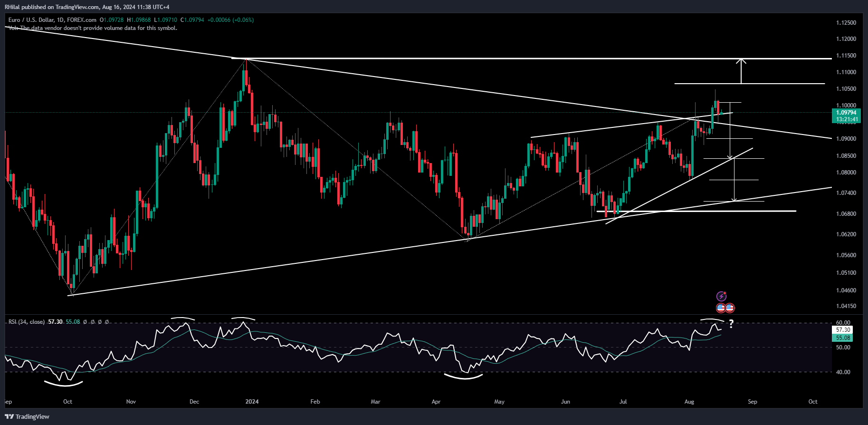Image resolution: width=868 pixels, height=425 pixels.
Task: Click the 1.05600 price axis label
Action: pyautogui.click(x=846, y=255)
